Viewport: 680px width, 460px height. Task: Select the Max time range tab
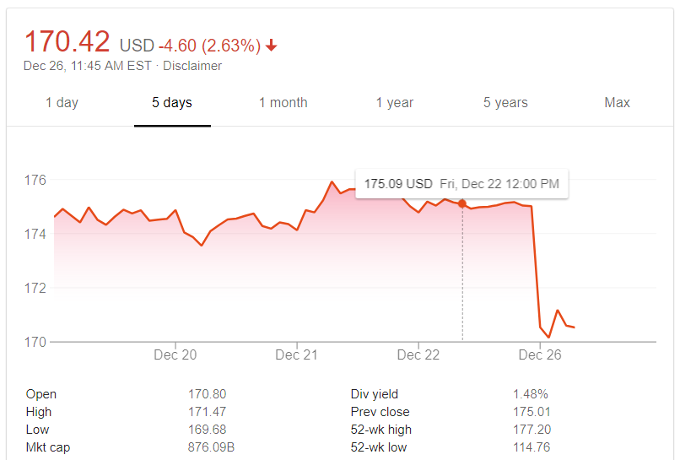(x=617, y=102)
